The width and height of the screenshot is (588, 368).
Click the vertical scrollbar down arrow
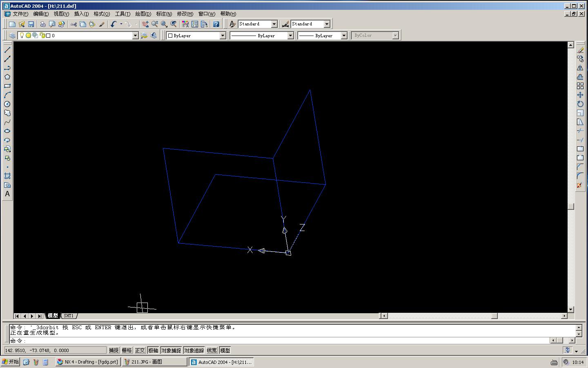click(571, 310)
